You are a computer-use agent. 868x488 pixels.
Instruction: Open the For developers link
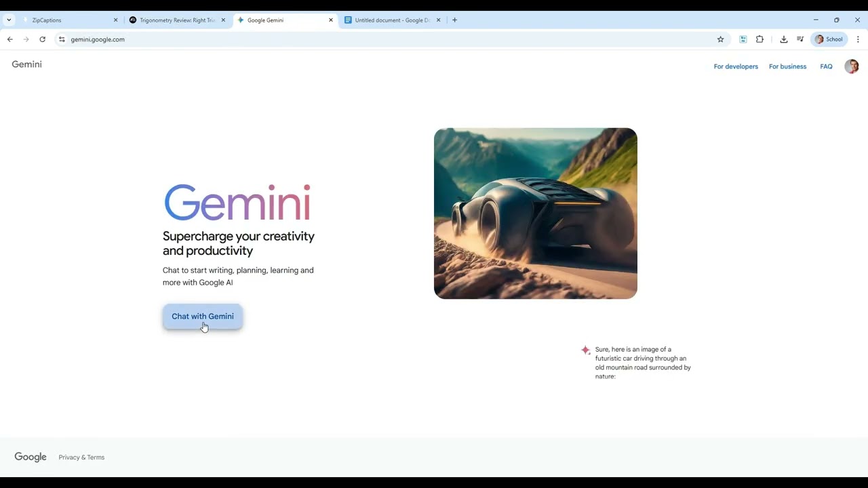click(736, 66)
